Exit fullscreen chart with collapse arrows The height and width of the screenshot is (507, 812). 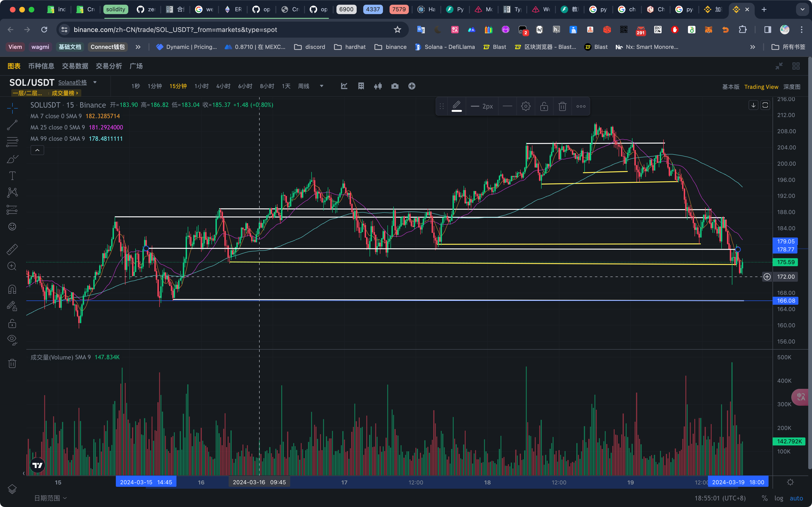tap(779, 66)
